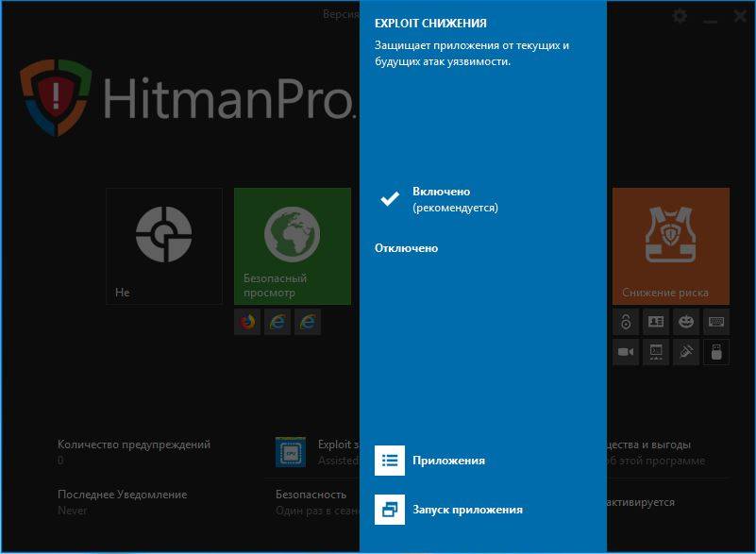The image size is (756, 554).
Task: Click the padlock icon under Снижение риска
Action: (x=626, y=322)
